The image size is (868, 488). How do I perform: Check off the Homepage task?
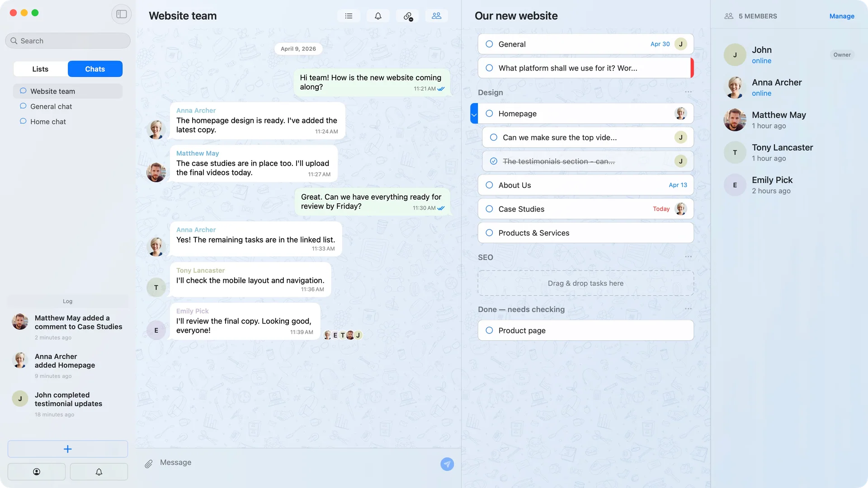click(x=489, y=113)
